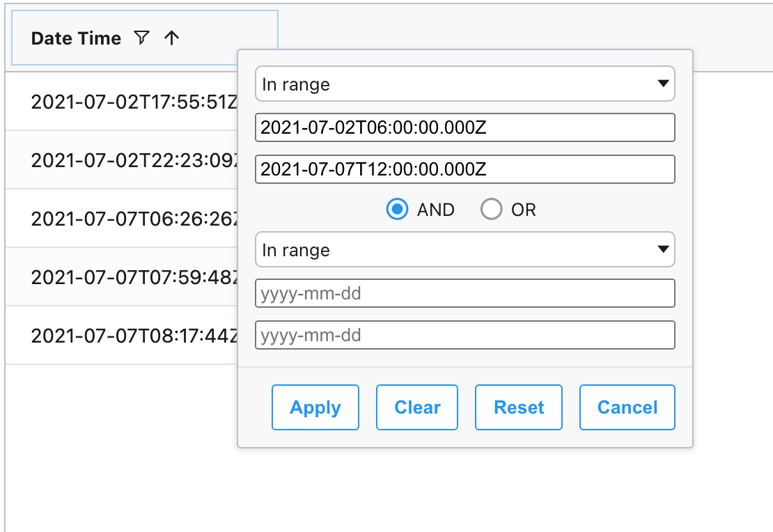Open the first filter condition type selector
The image size is (773, 532).
pyautogui.click(x=465, y=84)
